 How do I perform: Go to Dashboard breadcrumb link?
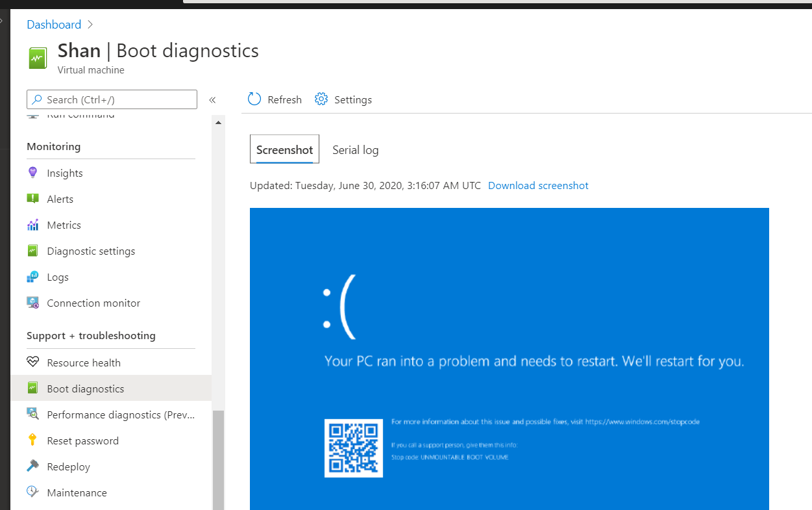pos(54,25)
